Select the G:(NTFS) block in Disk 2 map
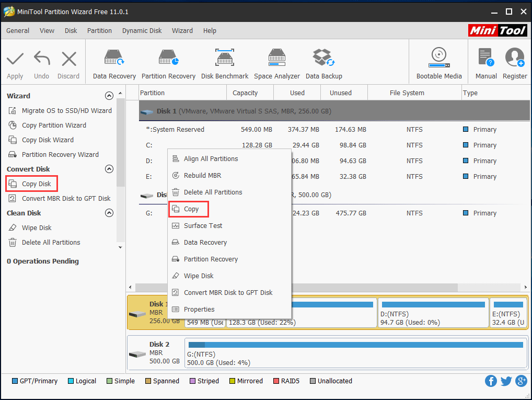The image size is (532, 400). [356, 353]
